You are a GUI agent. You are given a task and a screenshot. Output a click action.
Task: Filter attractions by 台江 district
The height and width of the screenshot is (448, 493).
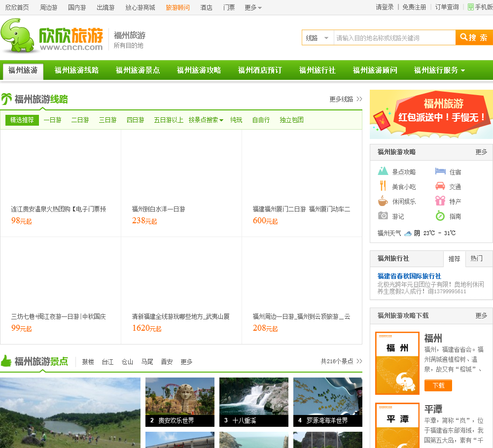click(x=107, y=362)
